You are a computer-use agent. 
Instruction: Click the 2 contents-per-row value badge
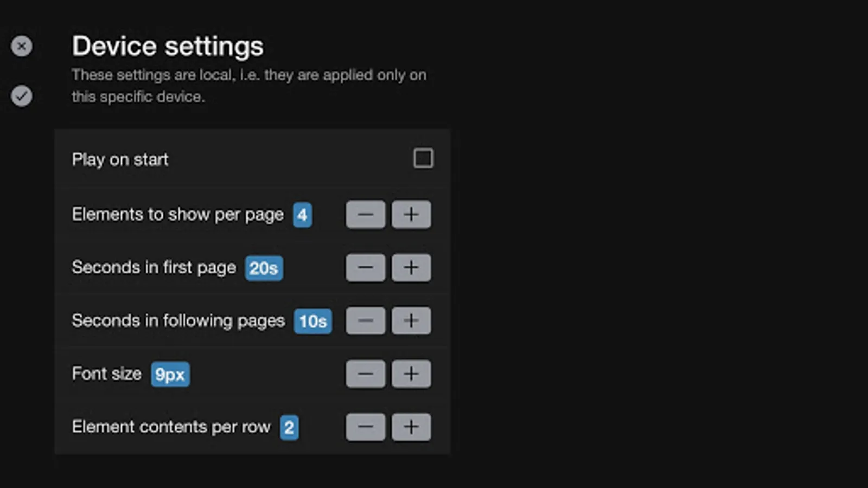[289, 427]
